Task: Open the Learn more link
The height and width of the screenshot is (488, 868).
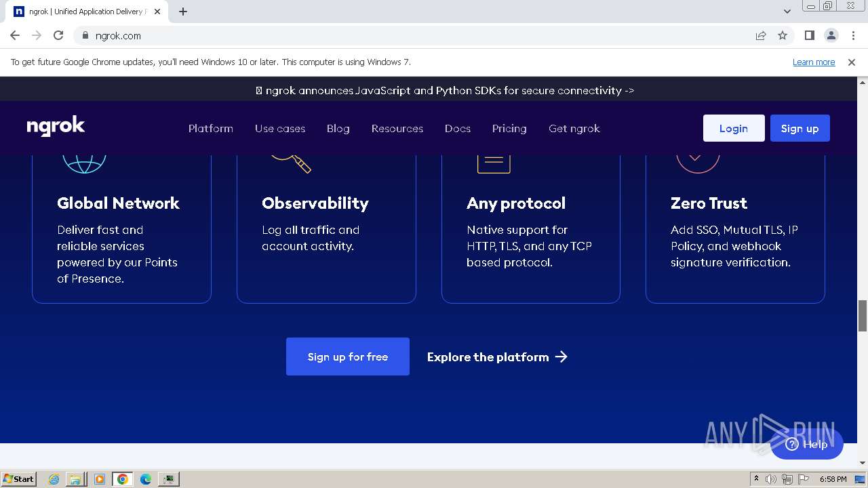Action: [x=814, y=62]
